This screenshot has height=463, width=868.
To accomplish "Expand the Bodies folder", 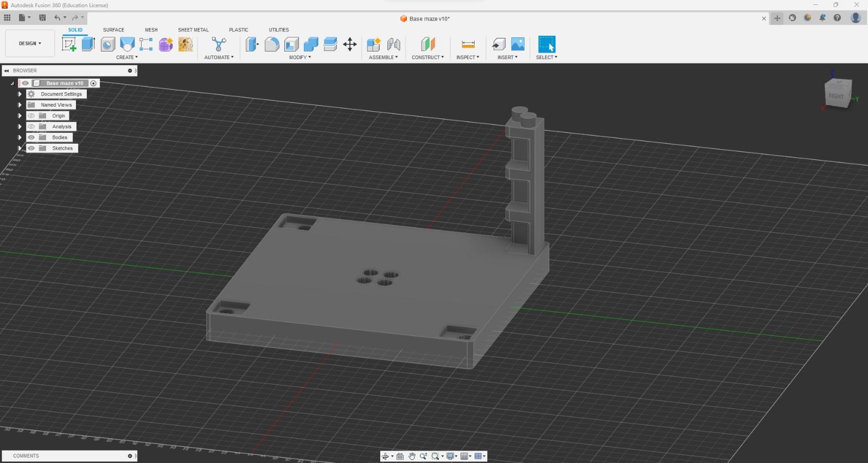I will pos(20,138).
